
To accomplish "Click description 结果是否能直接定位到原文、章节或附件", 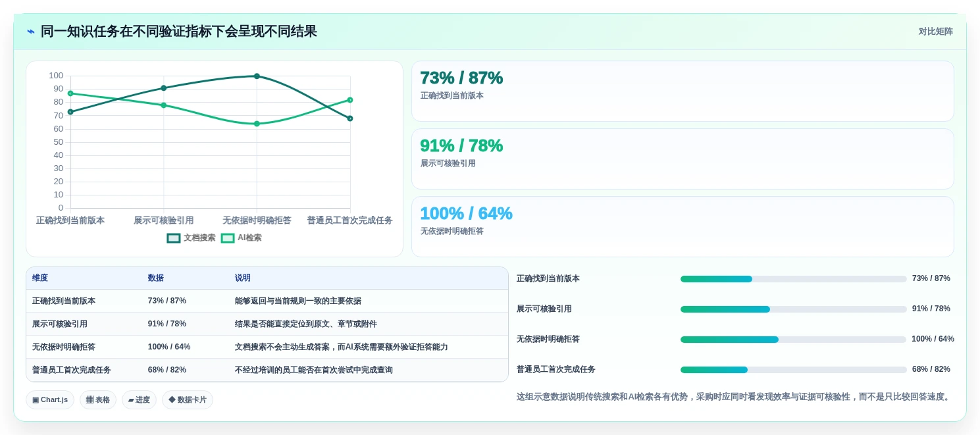I will [306, 324].
